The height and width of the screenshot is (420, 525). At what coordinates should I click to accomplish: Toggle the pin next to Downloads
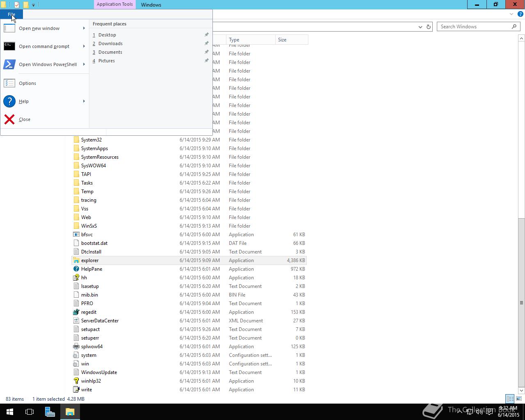coord(207,43)
